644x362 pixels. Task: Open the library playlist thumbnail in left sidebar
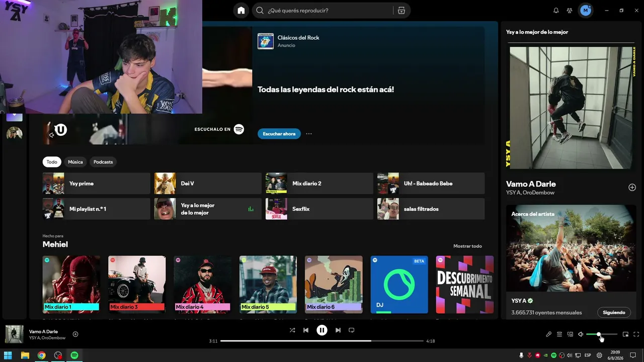[14, 133]
